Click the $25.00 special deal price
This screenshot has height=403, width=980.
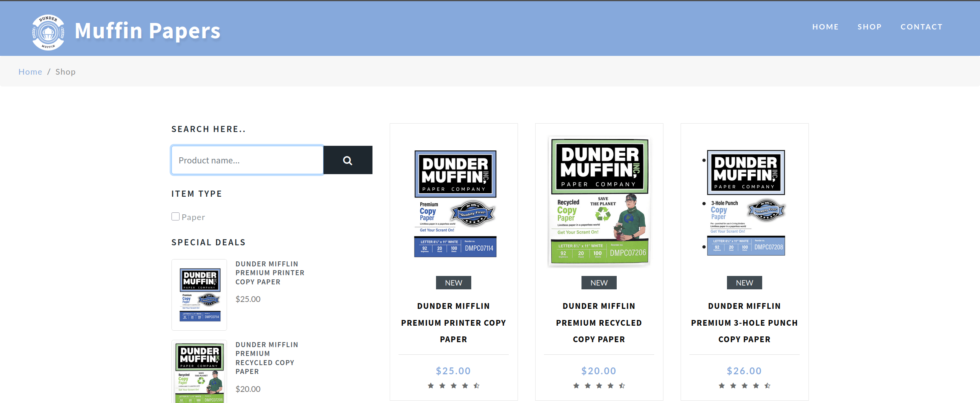(x=248, y=299)
